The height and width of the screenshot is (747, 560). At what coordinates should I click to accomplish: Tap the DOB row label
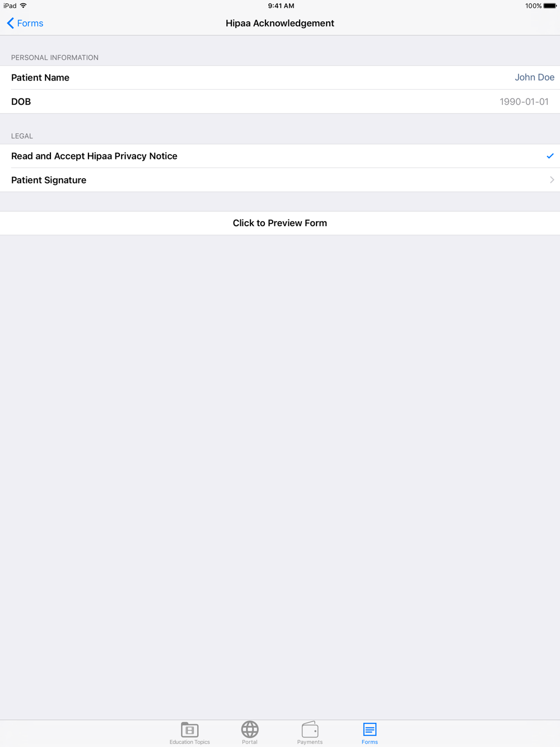coord(21,102)
